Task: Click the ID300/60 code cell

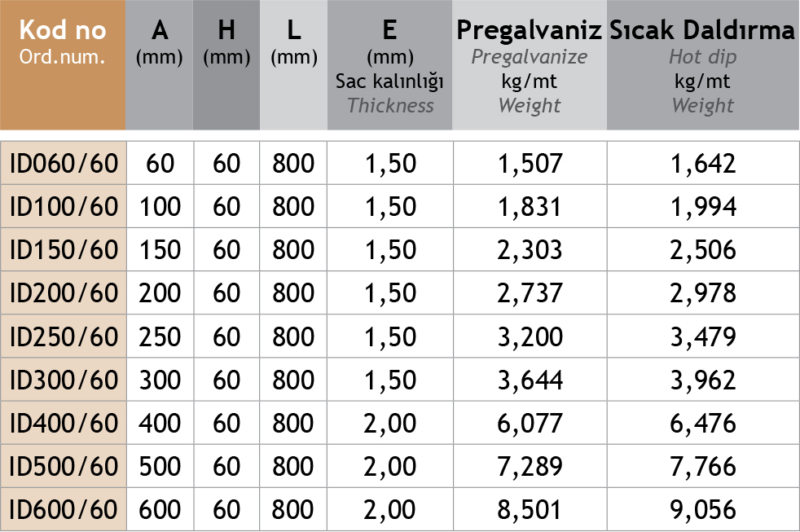Action: point(64,380)
